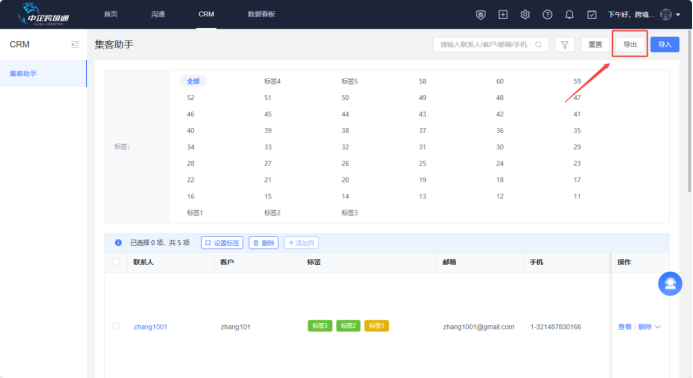Image resolution: width=693 pixels, height=378 pixels.
Task: Click green 标签3 badge in zhang1001 row
Action: [320, 326]
